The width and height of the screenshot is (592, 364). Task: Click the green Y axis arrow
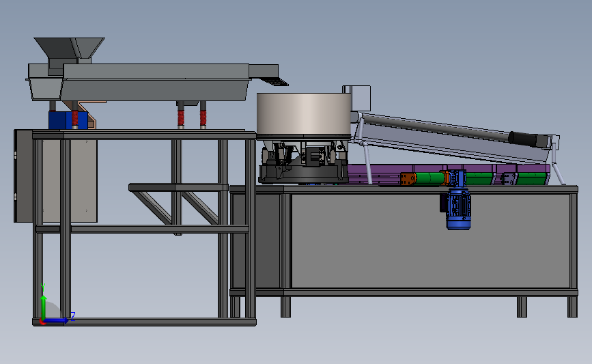pyautogui.click(x=44, y=307)
